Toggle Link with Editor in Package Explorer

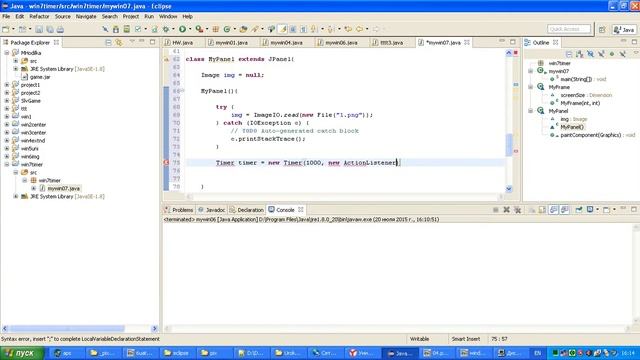[119, 42]
